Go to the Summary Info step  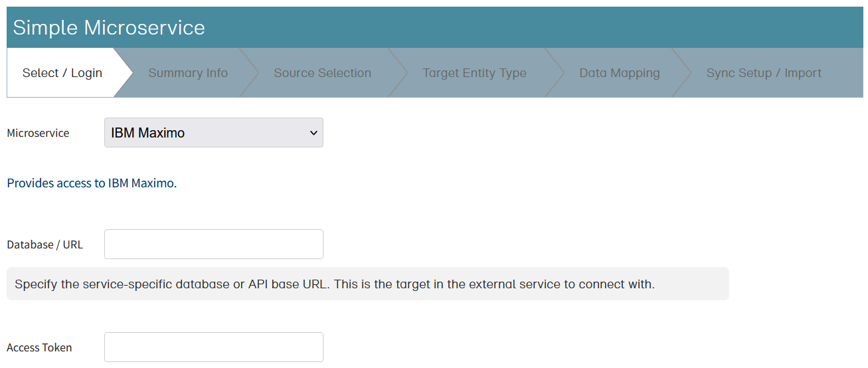188,73
